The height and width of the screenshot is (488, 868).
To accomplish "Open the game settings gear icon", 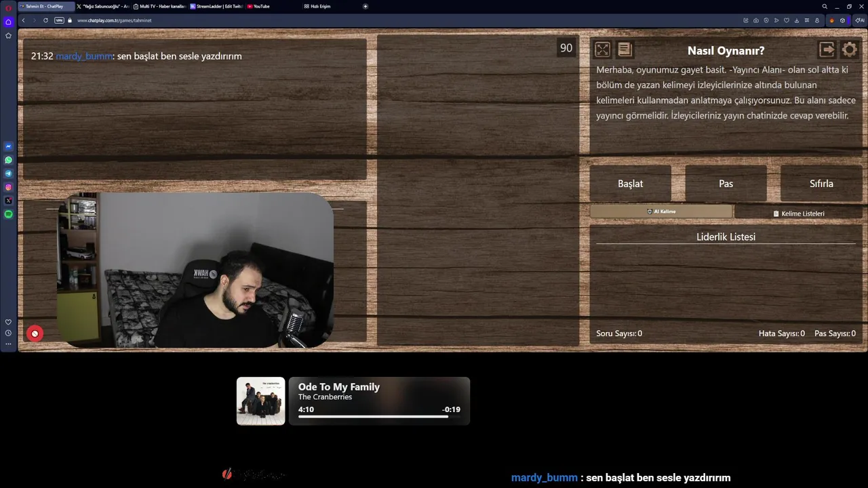I will [849, 49].
